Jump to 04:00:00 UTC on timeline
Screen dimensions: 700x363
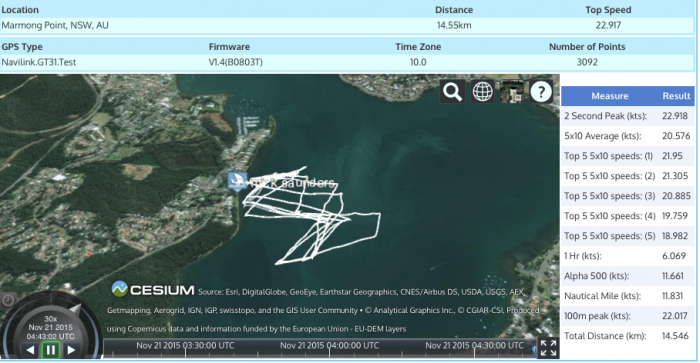(329, 346)
